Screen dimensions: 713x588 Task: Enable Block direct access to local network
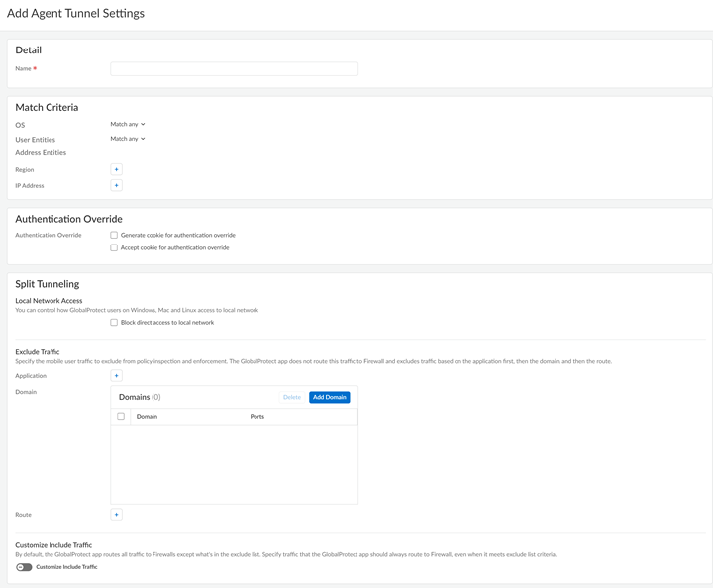(x=114, y=322)
